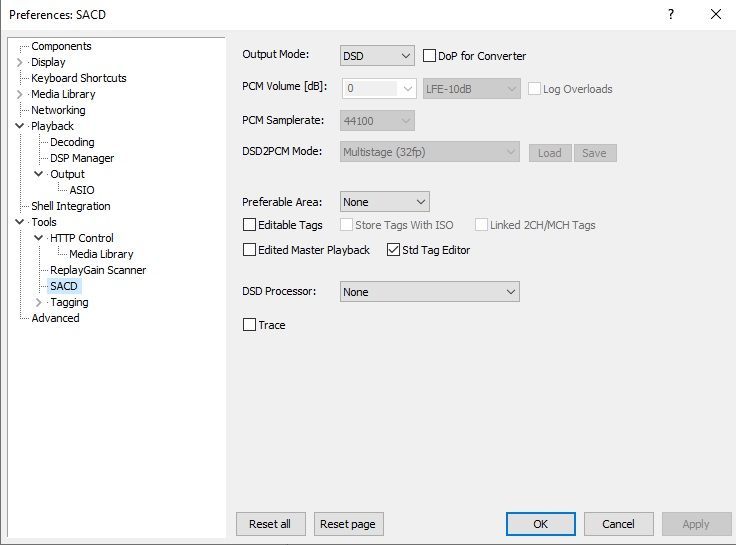This screenshot has width=736, height=545.
Task: Uncheck the Std Tag Editor option
Action: (x=393, y=250)
